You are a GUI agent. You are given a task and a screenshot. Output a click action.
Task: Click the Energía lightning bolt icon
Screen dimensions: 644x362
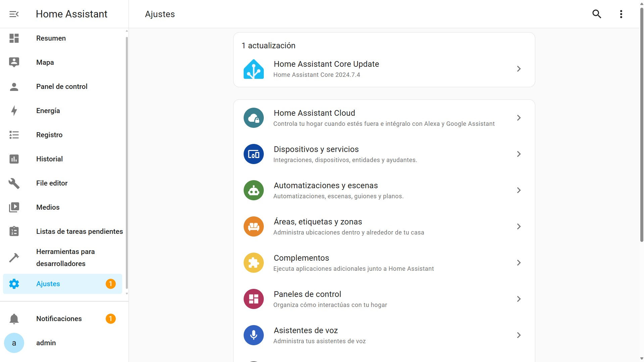pos(14,111)
